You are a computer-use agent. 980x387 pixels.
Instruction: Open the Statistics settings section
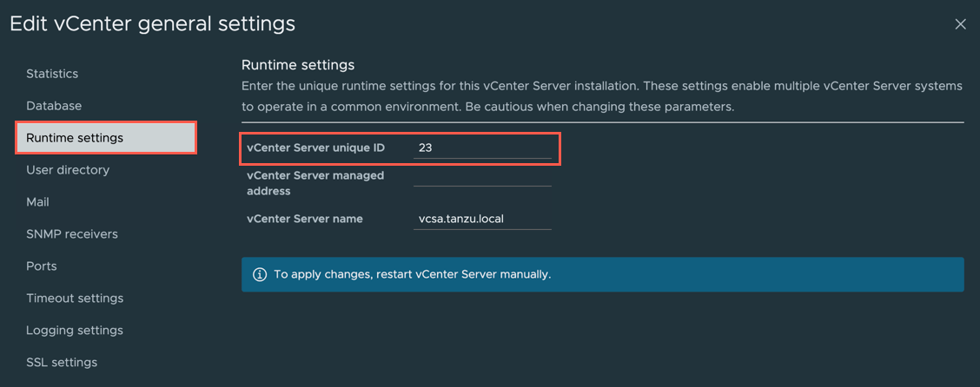point(52,74)
